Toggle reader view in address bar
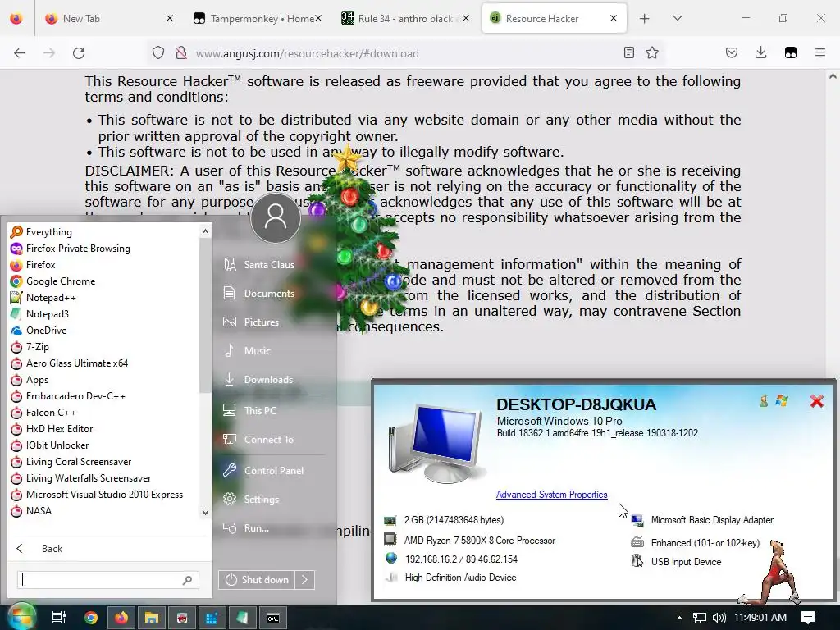The width and height of the screenshot is (840, 630). point(629,52)
